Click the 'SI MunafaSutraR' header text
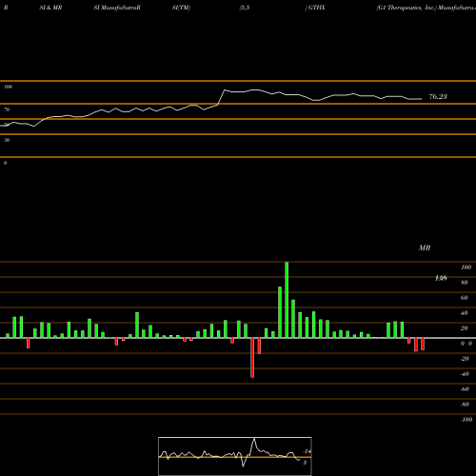This screenshot has width=476, height=476. (x=117, y=8)
